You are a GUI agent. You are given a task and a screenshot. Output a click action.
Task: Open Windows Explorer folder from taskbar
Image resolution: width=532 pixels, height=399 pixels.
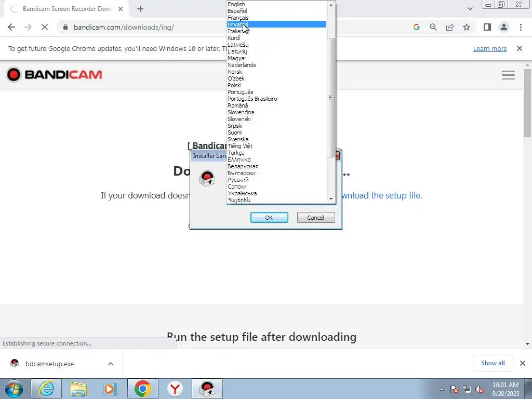78,389
